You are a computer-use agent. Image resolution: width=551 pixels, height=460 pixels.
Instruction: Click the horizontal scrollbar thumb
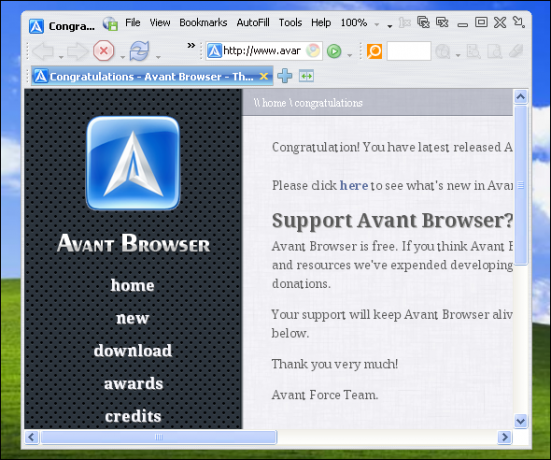158,437
